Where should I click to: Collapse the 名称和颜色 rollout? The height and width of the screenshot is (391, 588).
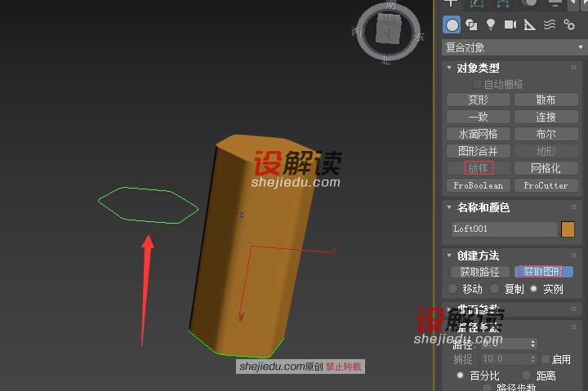tap(449, 207)
